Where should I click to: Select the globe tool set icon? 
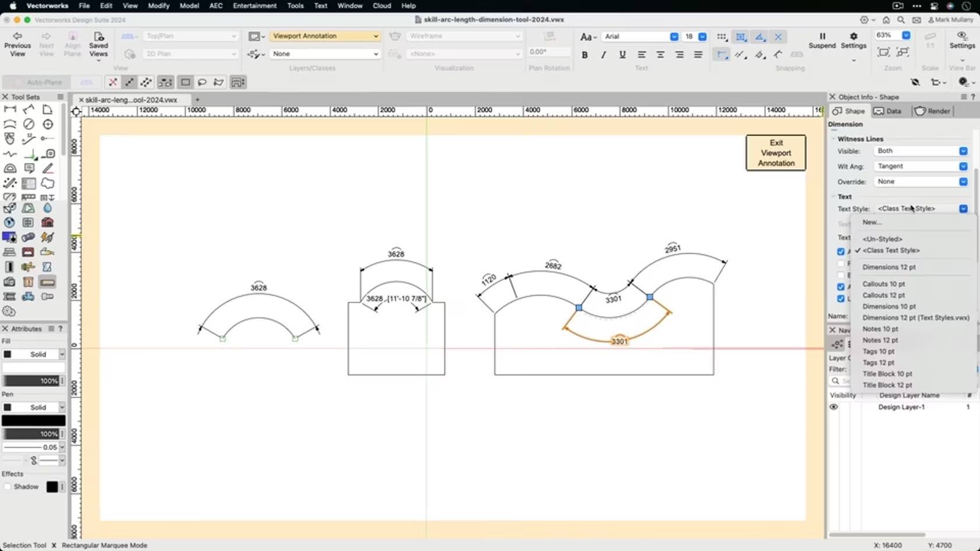click(9, 222)
